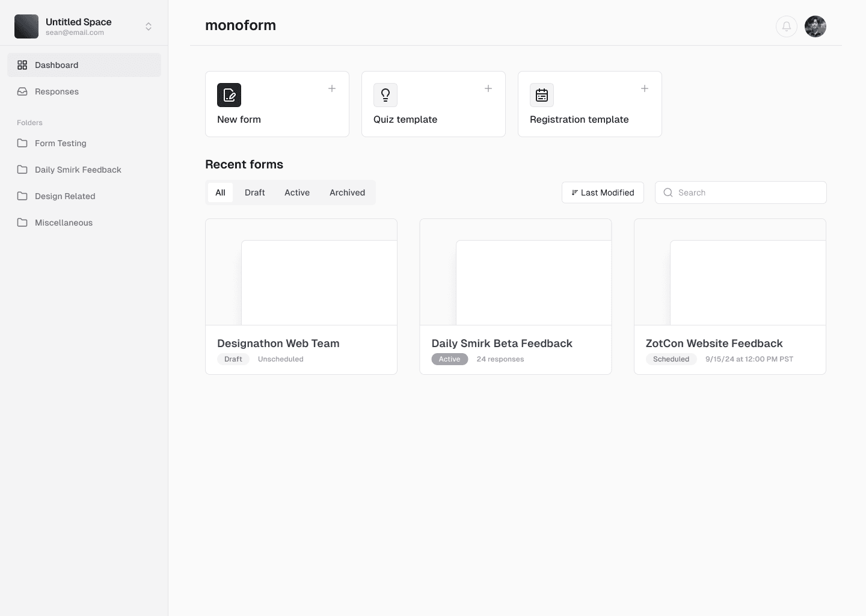Image resolution: width=866 pixels, height=616 pixels.
Task: Open the Design Related folder
Action: coord(65,196)
